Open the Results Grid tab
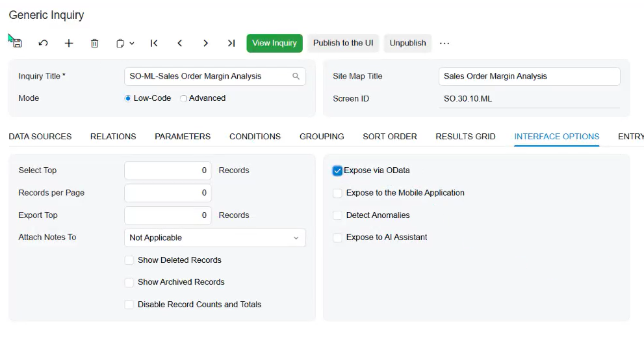 [x=465, y=137]
